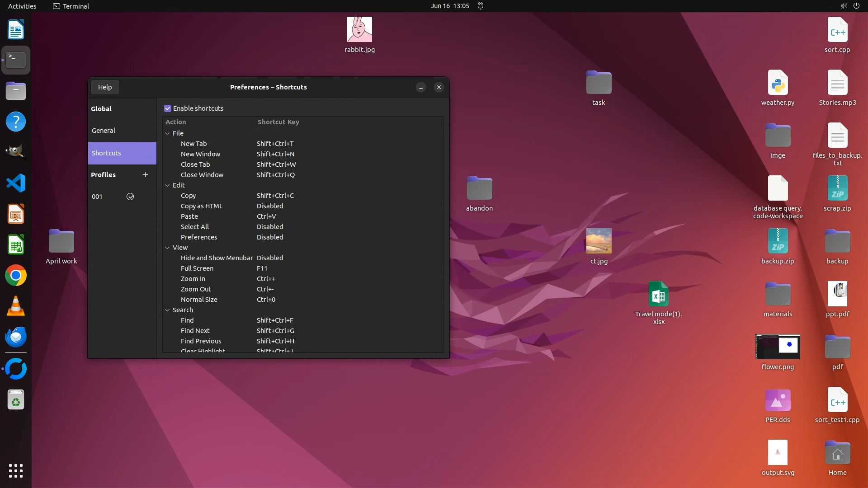Collapse the Edit shortcuts group

coord(168,185)
